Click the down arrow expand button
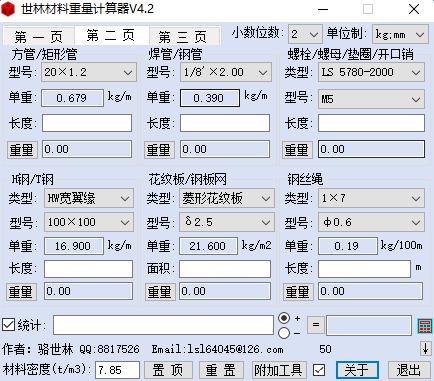 pyautogui.click(x=425, y=349)
